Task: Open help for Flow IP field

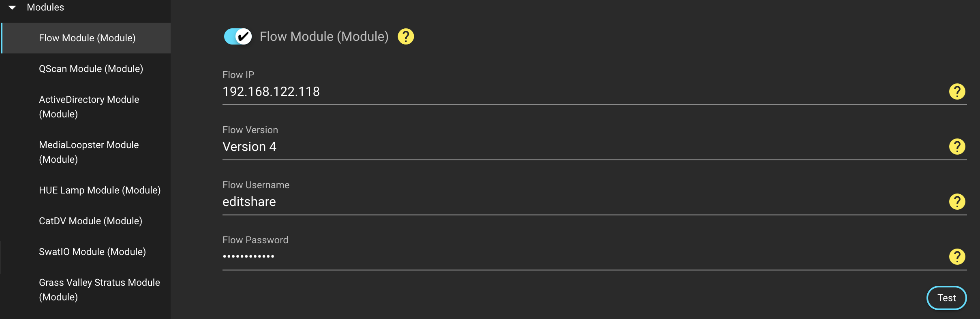Action: point(957,91)
